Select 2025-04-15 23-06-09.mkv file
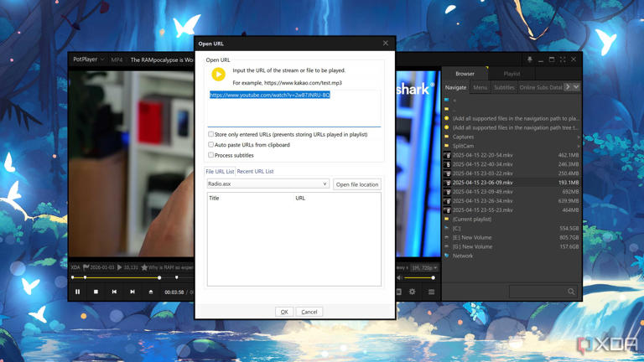Image resolution: width=644 pixels, height=362 pixels. pos(512,183)
